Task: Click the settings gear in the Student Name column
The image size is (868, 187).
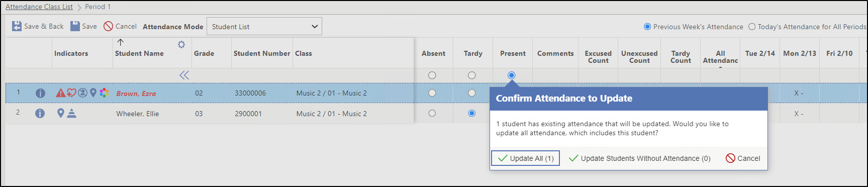Action: pos(181,45)
